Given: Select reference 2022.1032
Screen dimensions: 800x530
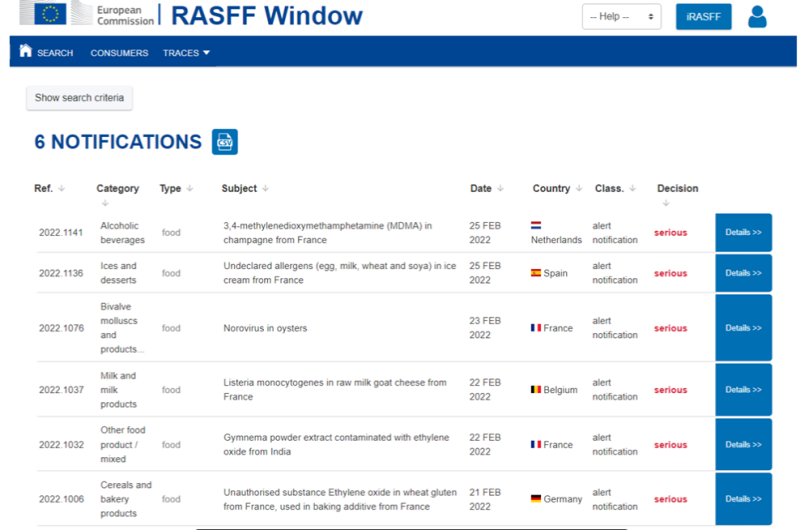Looking at the screenshot, I should [61, 445].
